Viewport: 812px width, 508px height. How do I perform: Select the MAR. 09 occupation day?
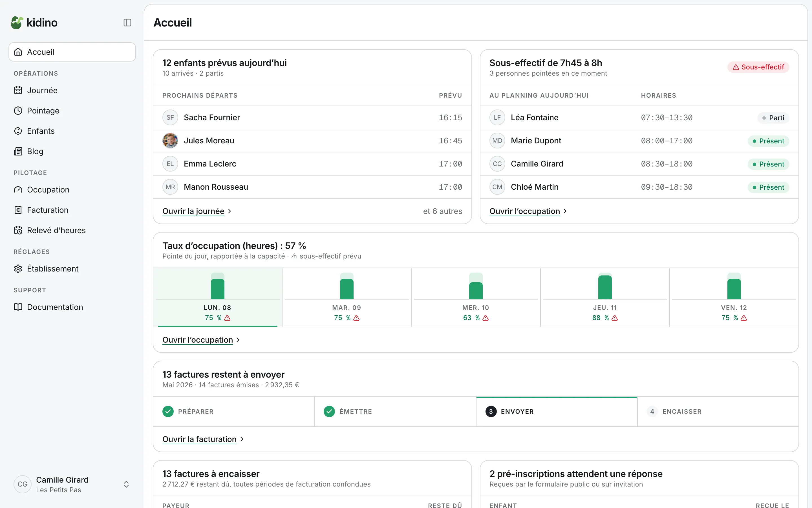(x=347, y=297)
